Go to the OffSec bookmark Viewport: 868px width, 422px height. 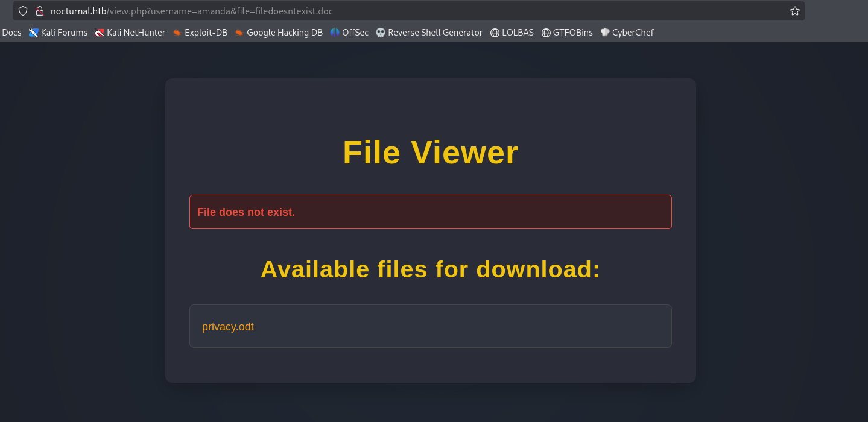coord(349,33)
